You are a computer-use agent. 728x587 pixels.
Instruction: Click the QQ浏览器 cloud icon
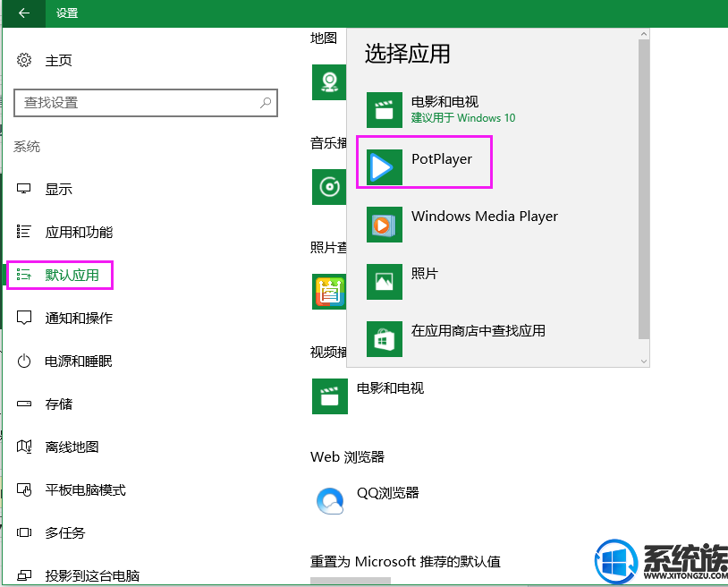[x=330, y=500]
